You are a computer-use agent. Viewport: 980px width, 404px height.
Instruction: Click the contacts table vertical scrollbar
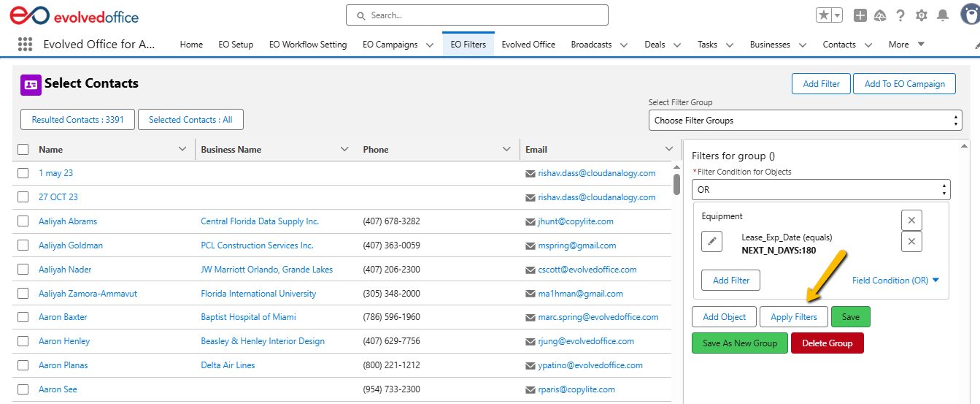click(676, 183)
